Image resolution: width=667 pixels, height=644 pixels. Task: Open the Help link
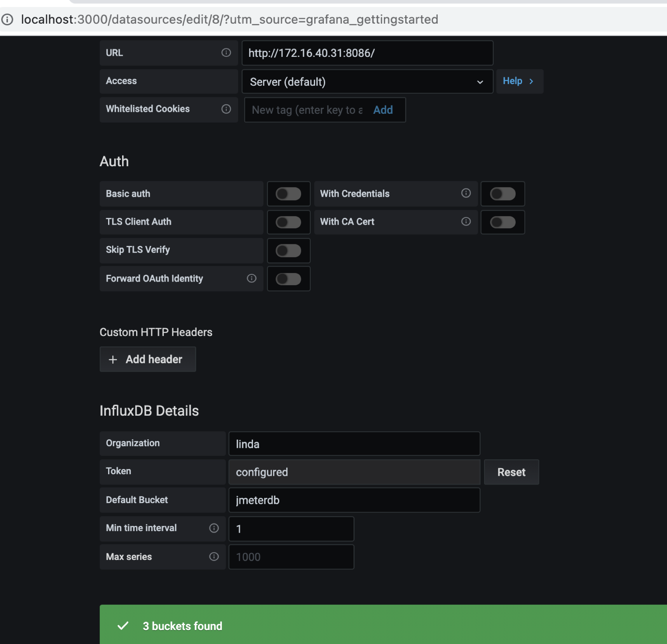pos(519,81)
